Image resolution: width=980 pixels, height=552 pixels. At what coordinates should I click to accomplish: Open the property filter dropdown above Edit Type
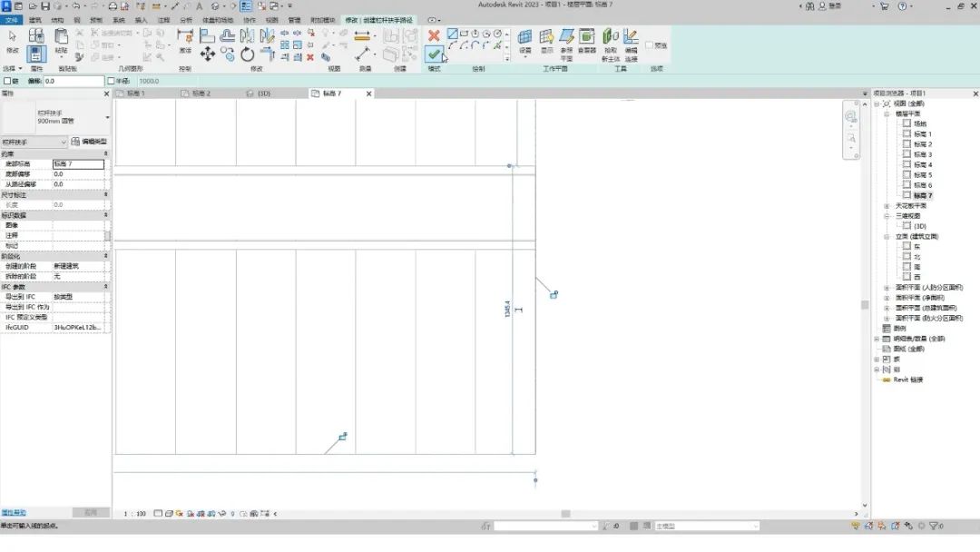[x=34, y=142]
